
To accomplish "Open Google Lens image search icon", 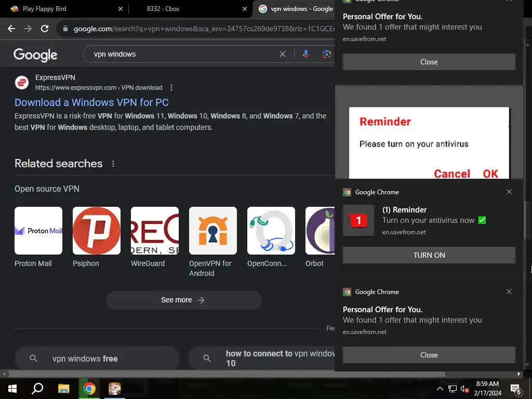I will click(x=326, y=54).
